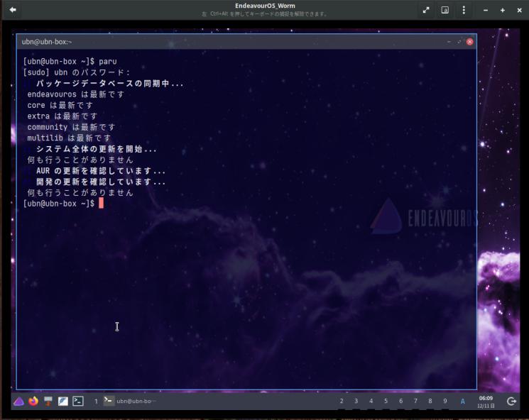Switch to workspace 8

click(x=430, y=401)
